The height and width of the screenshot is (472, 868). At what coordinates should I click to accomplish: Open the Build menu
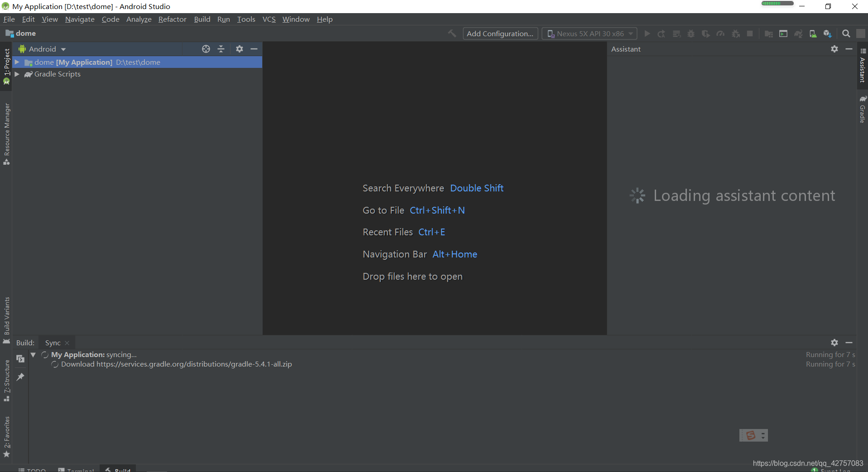202,19
